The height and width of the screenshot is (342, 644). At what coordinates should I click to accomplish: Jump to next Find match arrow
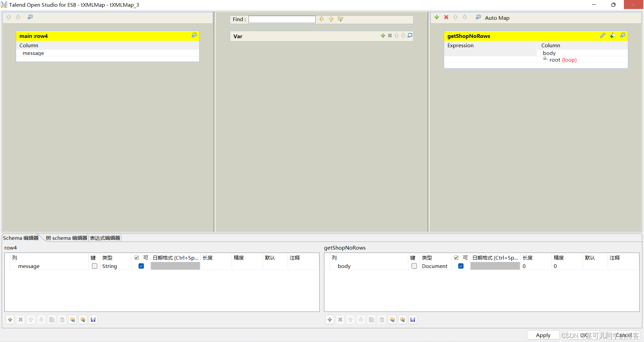(322, 19)
